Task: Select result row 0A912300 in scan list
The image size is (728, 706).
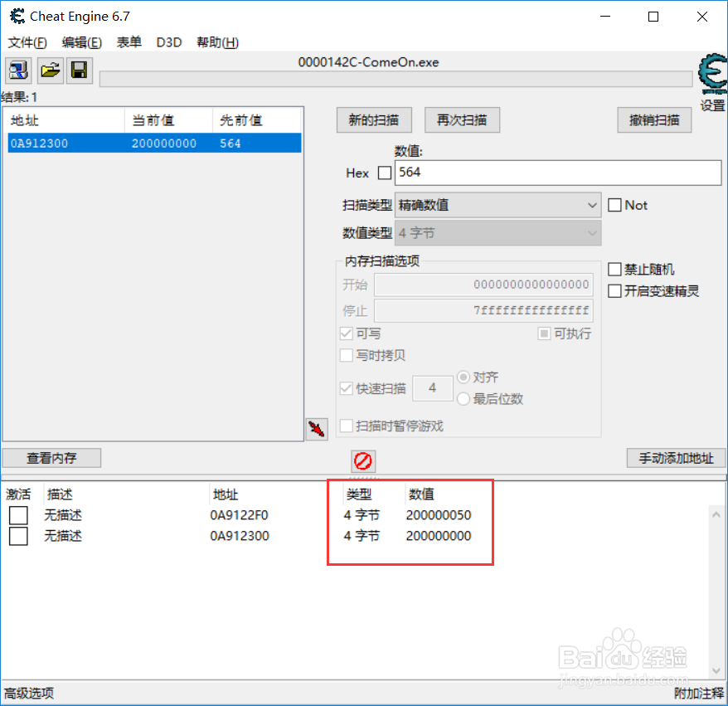Action: coord(154,143)
